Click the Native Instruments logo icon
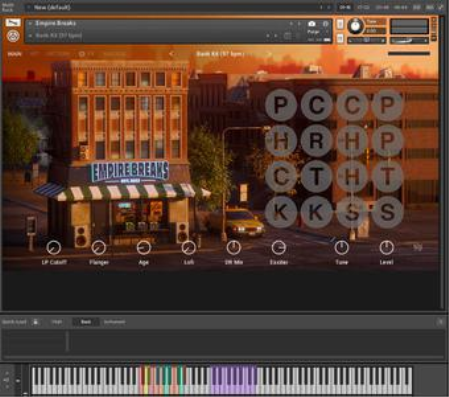 (x=13, y=36)
